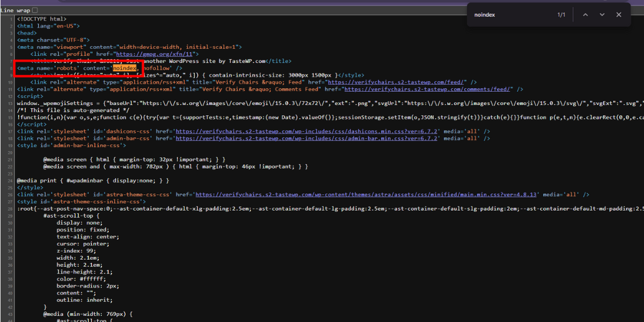Click the 'text-align: center;' CSS line

point(88,237)
